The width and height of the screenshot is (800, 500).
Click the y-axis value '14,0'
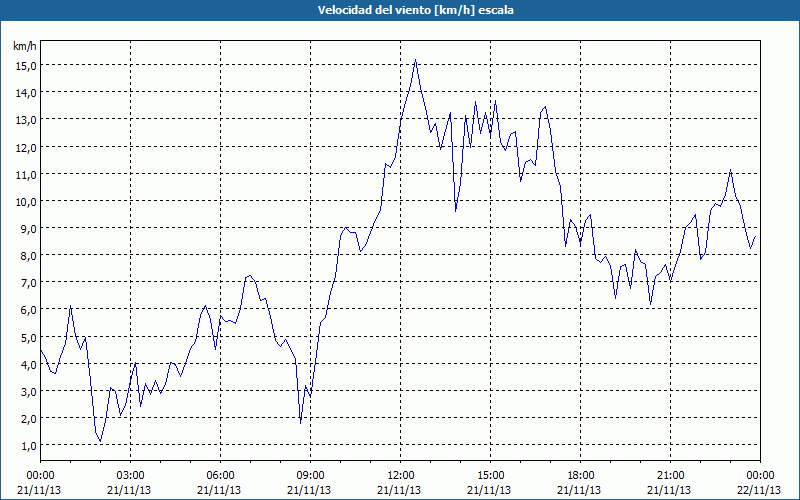26,92
